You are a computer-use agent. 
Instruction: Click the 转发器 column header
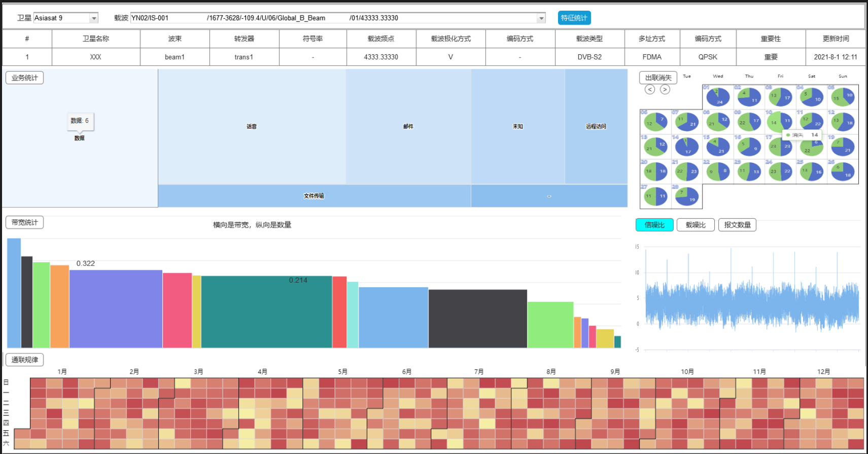[x=244, y=39]
